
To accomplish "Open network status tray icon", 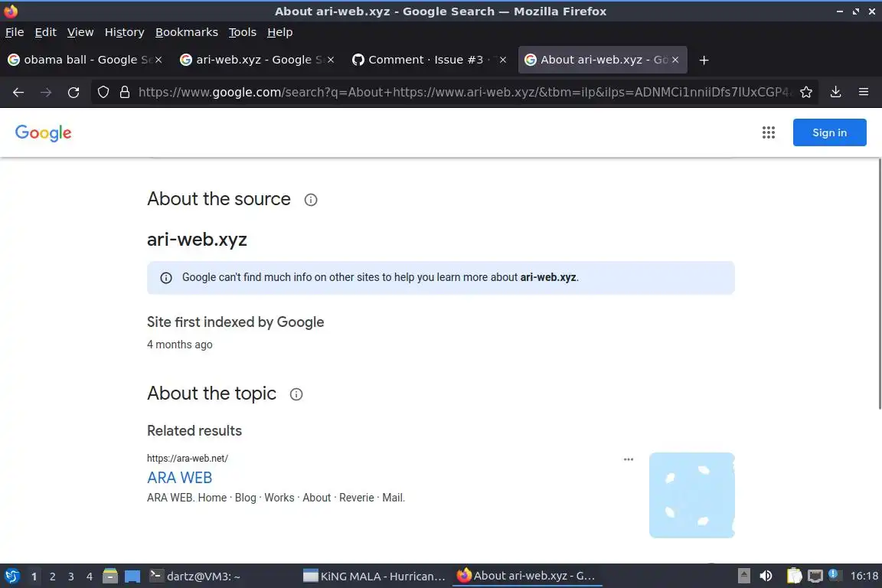I will tap(815, 576).
